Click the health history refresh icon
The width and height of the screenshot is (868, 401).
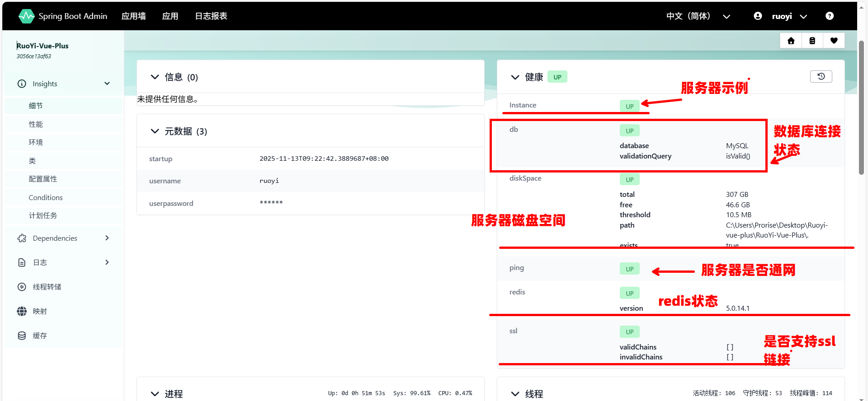coord(821,77)
